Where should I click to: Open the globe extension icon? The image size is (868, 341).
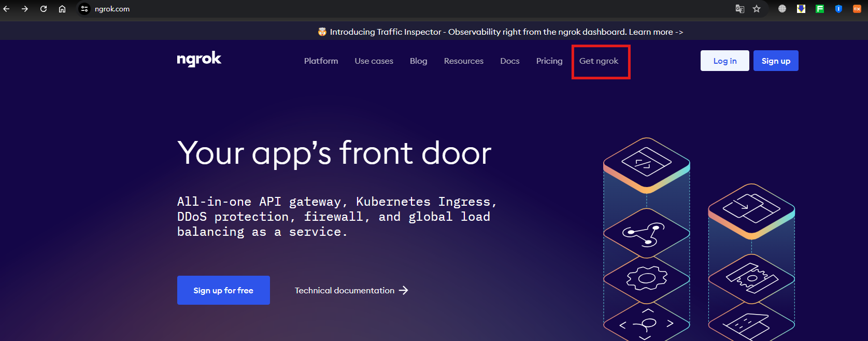coord(782,9)
